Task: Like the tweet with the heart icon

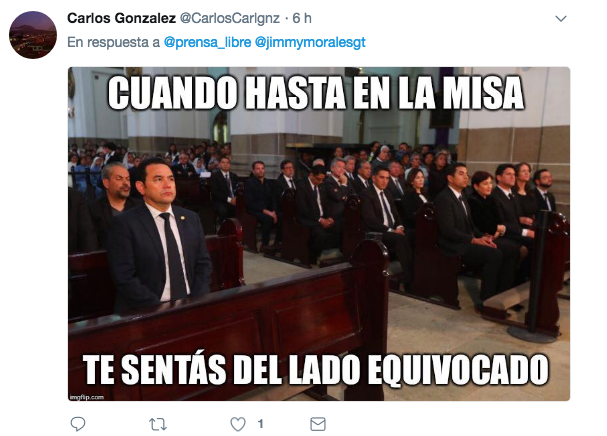Action: [238, 424]
